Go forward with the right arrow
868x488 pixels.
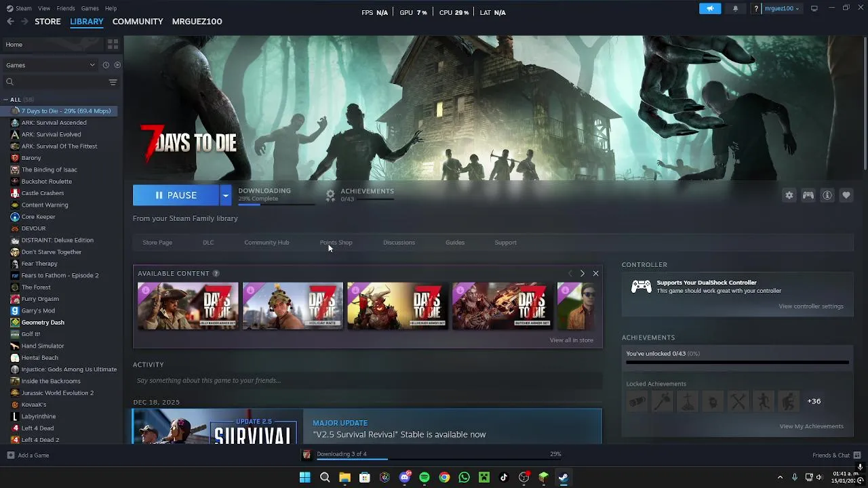point(24,22)
